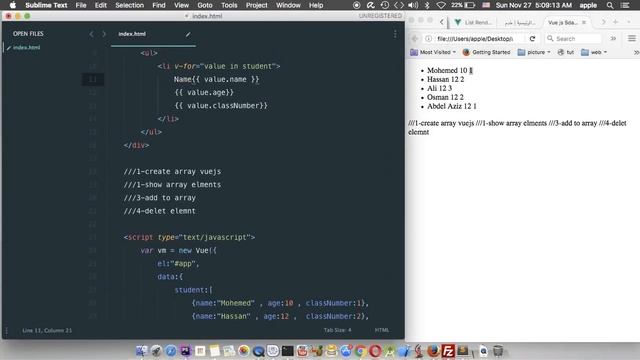Open the apple user menu in menu bar
The height and width of the screenshot is (360, 640).
[x=588, y=5]
